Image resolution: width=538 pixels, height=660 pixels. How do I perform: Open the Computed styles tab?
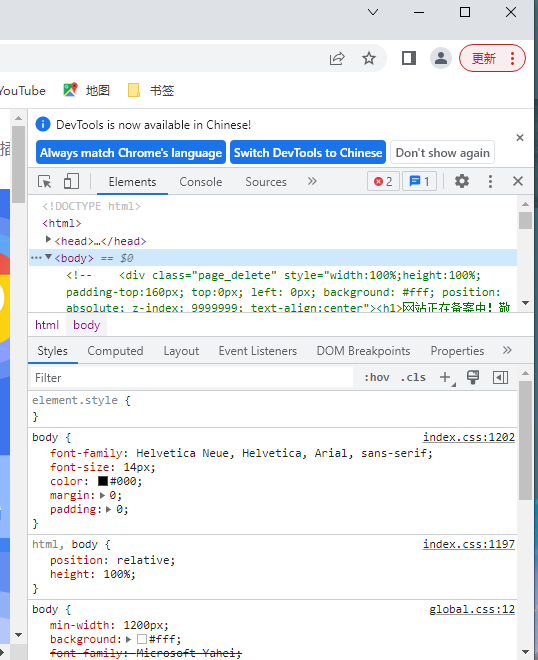coord(115,351)
